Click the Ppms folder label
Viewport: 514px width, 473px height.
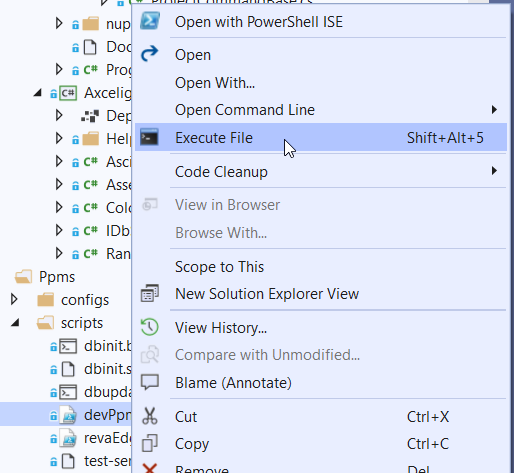(x=57, y=277)
